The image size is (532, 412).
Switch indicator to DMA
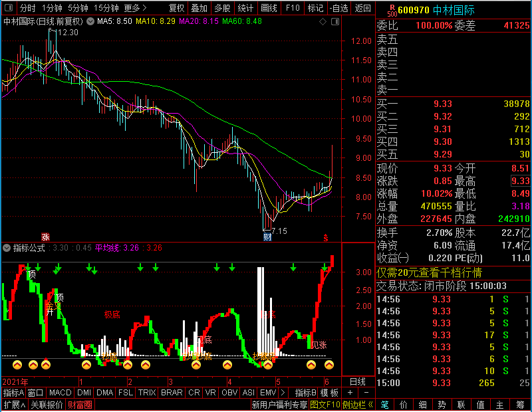coord(105,393)
